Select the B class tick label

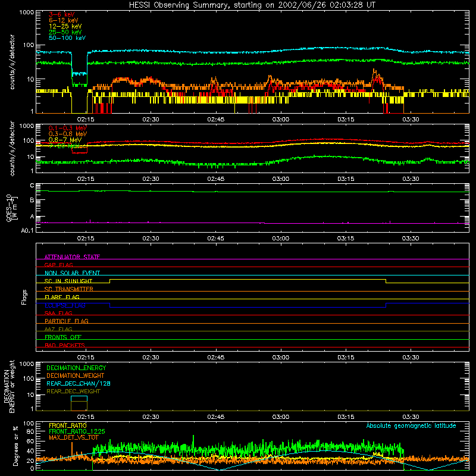pos(32,200)
